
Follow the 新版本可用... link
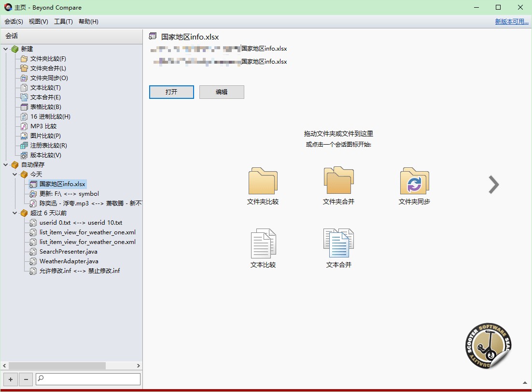coord(512,22)
